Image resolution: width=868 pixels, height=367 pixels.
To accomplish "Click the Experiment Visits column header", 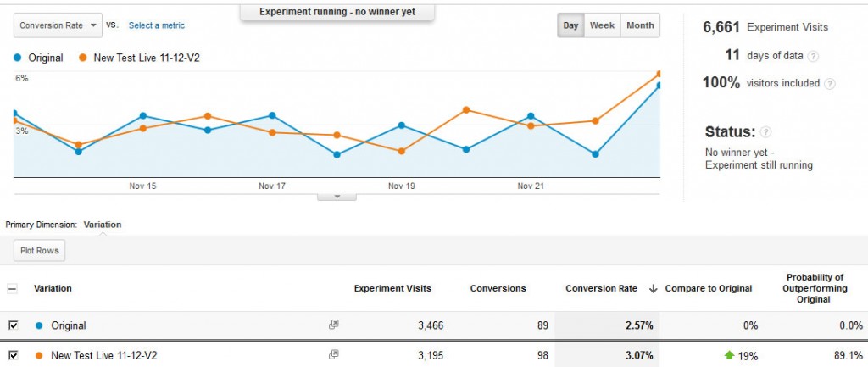I will pyautogui.click(x=392, y=288).
